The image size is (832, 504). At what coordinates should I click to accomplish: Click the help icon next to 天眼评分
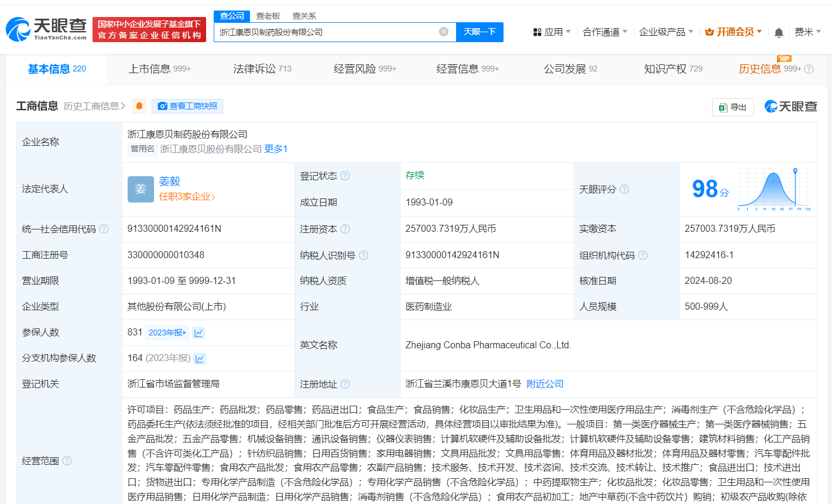(624, 189)
